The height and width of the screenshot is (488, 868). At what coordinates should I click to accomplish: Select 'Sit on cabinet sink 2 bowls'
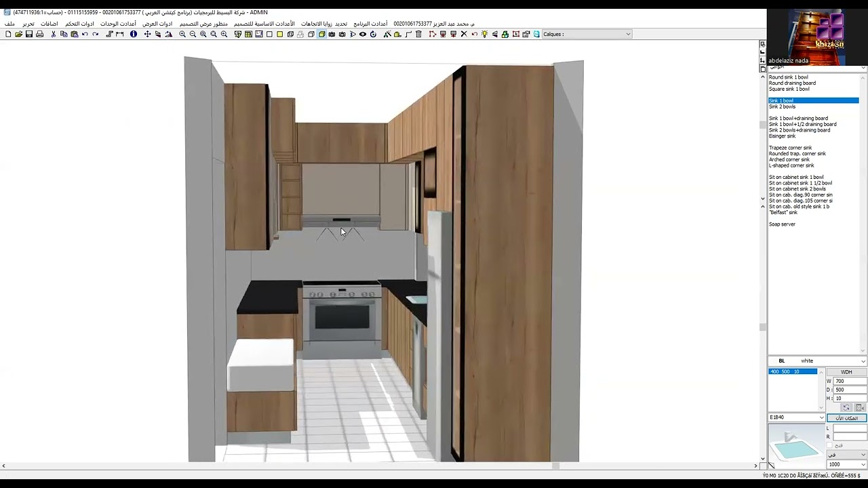pos(797,189)
